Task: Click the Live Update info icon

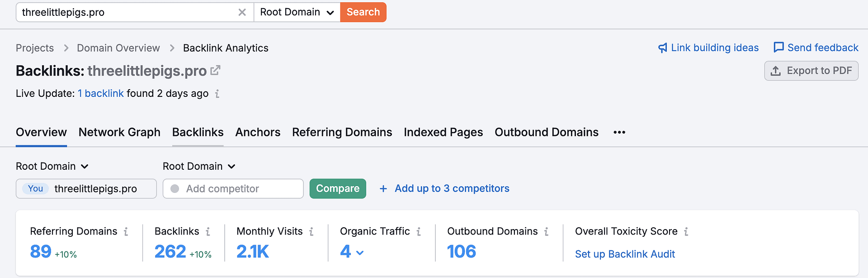Action: click(x=217, y=94)
